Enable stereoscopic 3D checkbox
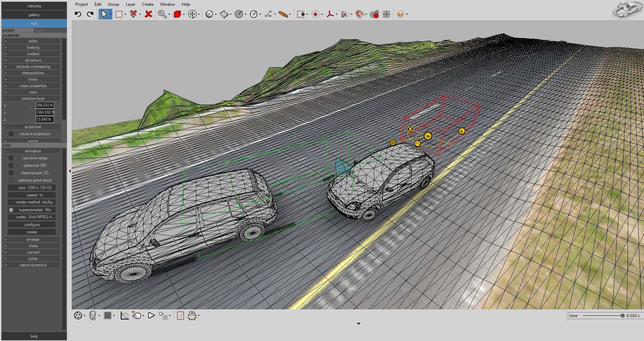Viewport: 644px width, 341px height. pos(11,173)
